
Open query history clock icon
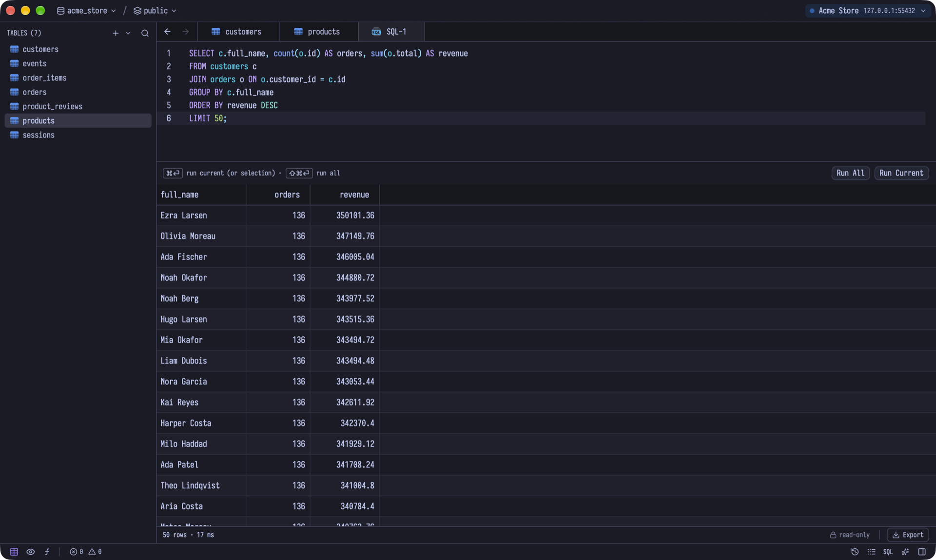click(855, 552)
